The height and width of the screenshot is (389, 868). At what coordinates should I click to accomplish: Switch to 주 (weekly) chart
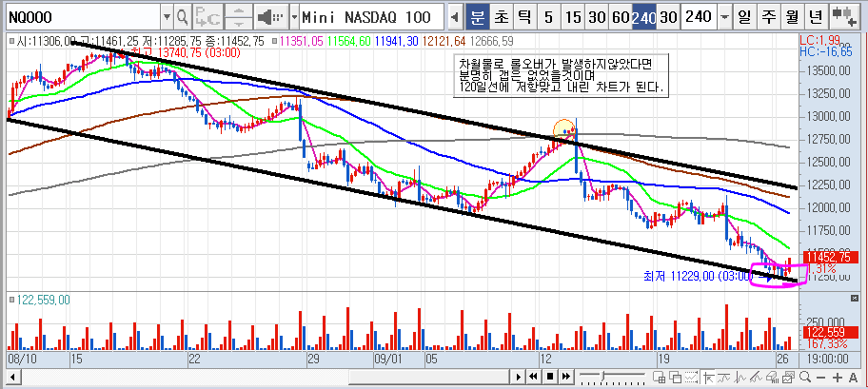pyautogui.click(x=768, y=17)
